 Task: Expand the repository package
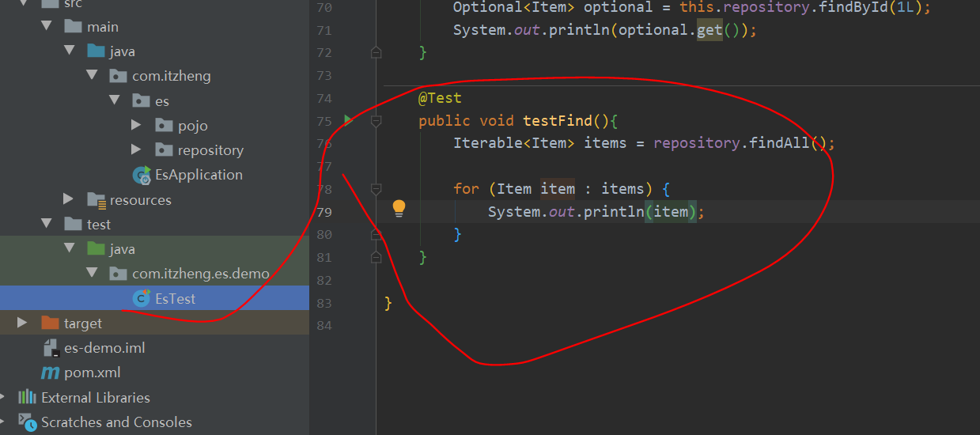pos(136,149)
